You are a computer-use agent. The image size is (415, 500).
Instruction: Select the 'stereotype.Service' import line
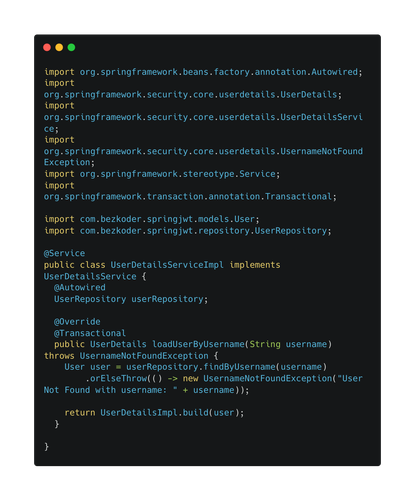pos(162,174)
